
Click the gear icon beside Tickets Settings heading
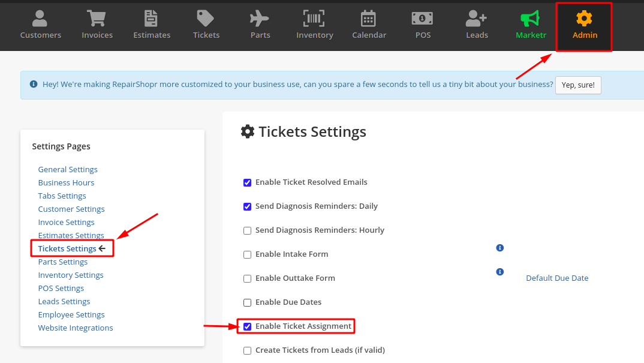[248, 131]
